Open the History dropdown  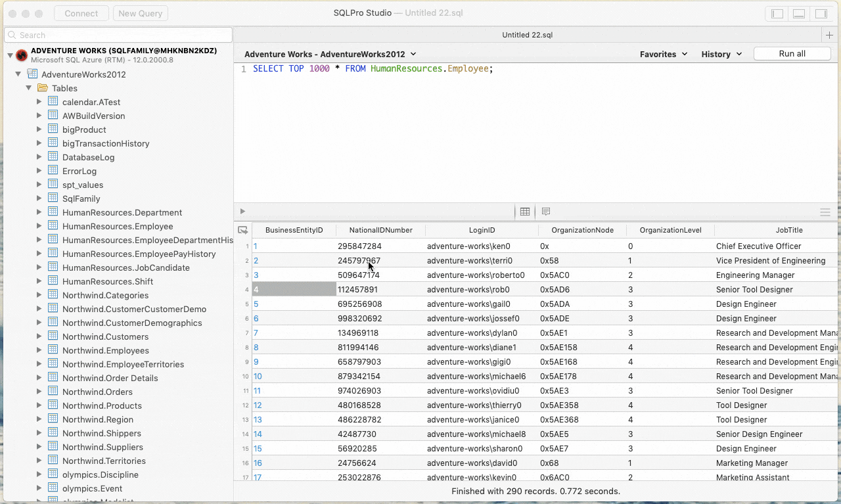tap(721, 54)
